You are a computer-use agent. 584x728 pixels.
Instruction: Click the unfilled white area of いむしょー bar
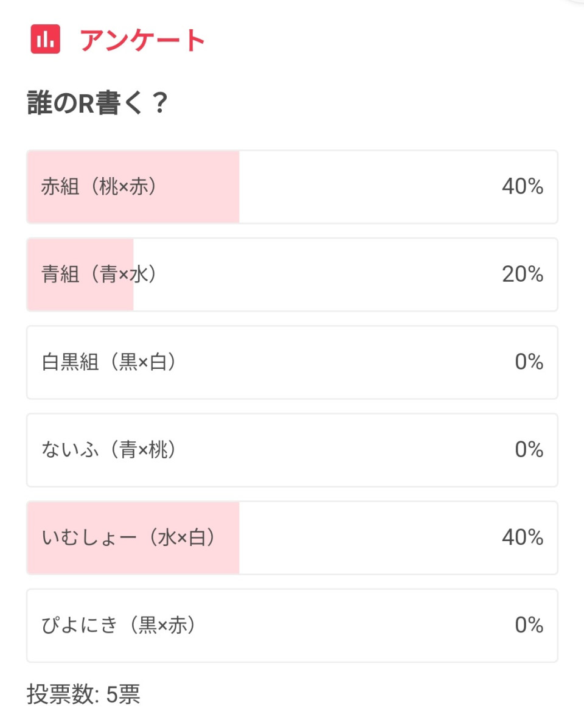point(365,537)
